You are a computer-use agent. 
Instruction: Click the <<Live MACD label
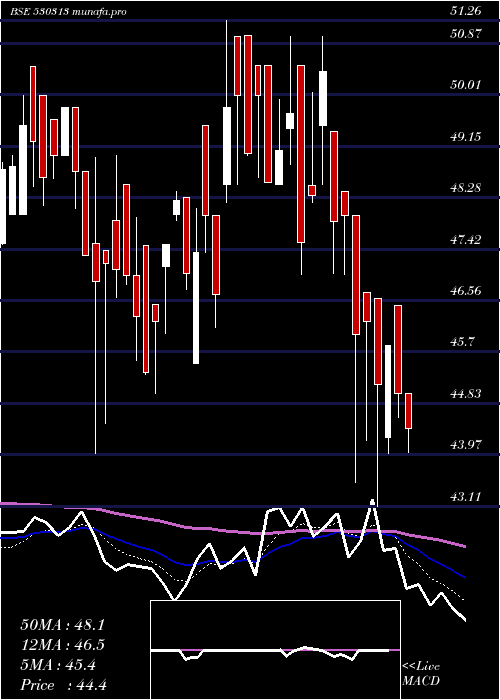pos(421,674)
